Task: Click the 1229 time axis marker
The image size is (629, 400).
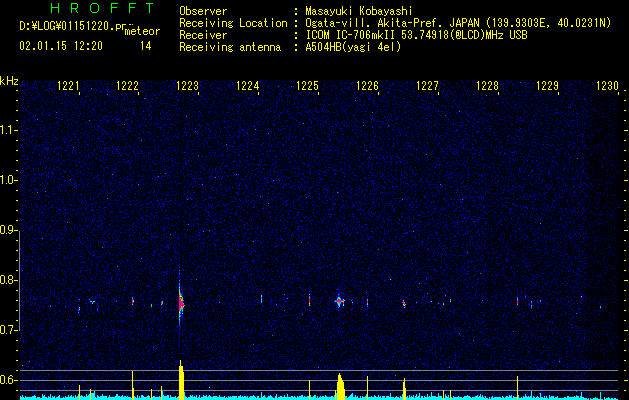Action: pos(547,85)
